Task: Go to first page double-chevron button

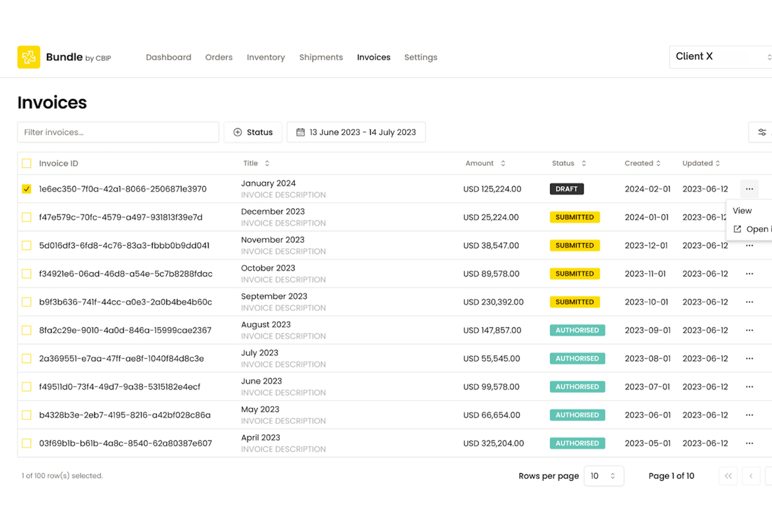Action: click(728, 476)
